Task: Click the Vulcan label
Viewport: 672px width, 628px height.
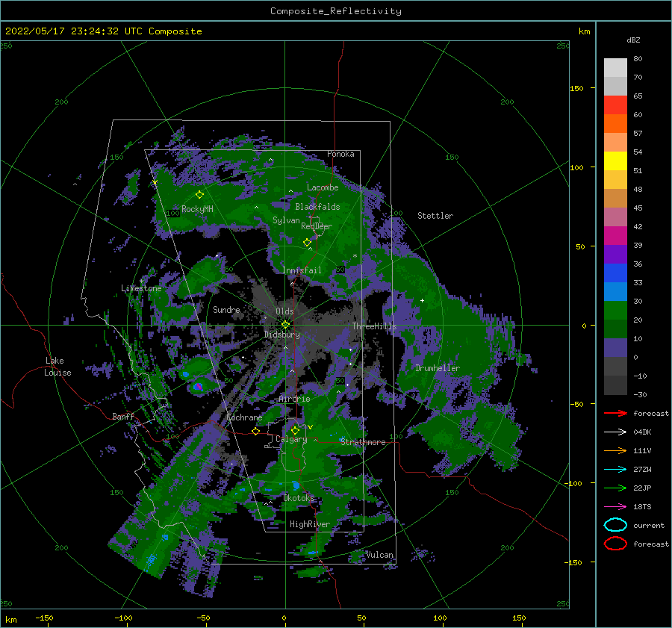Action: click(x=379, y=555)
